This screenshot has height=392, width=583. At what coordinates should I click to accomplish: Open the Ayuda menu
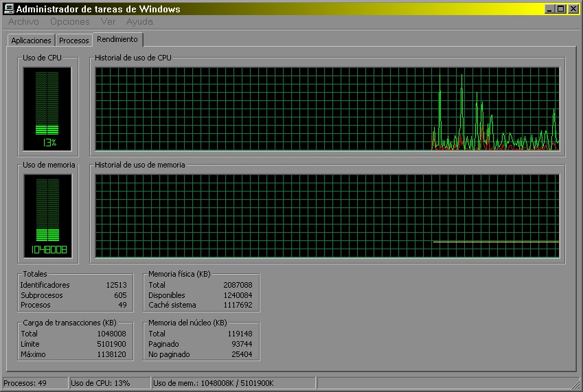point(139,21)
